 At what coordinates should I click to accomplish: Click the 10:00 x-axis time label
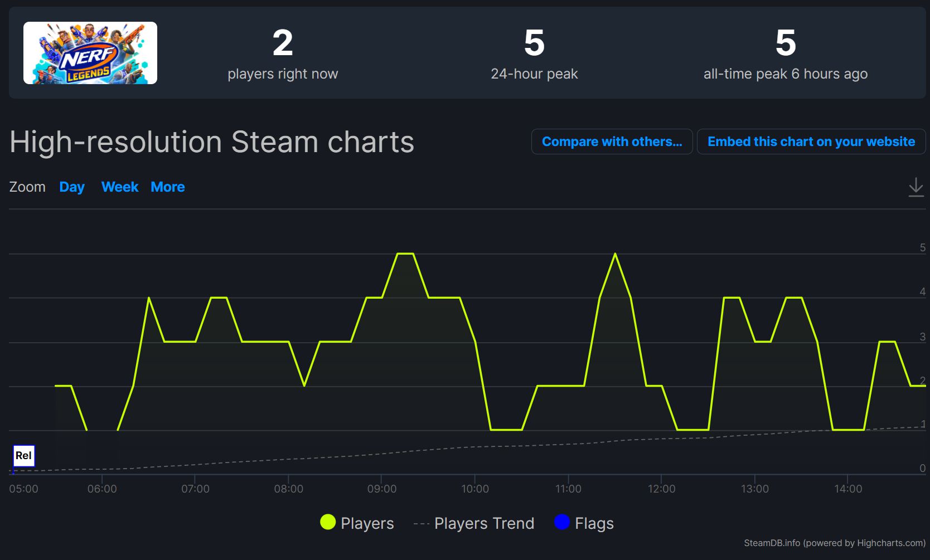[475, 489]
